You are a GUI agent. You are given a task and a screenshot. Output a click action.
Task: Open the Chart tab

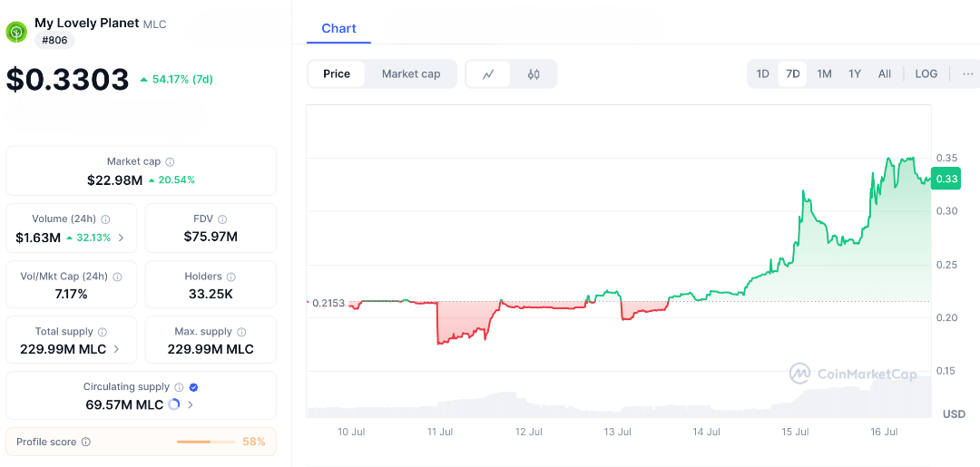tap(338, 28)
